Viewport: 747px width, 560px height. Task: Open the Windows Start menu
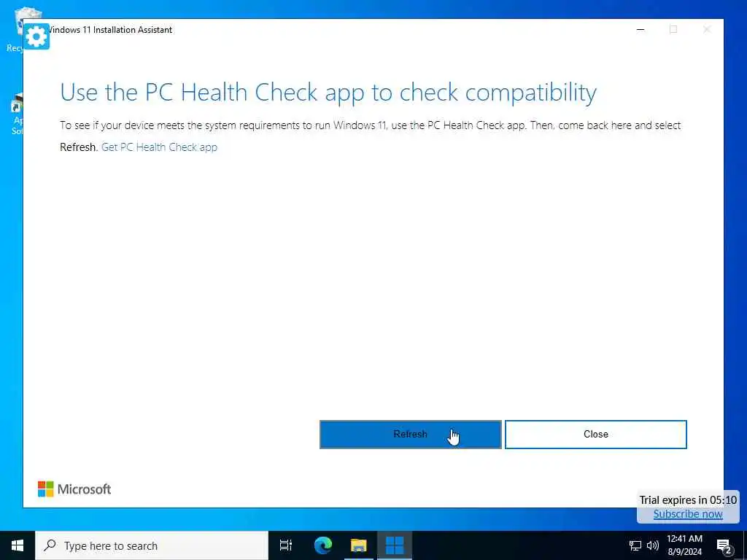[18, 545]
